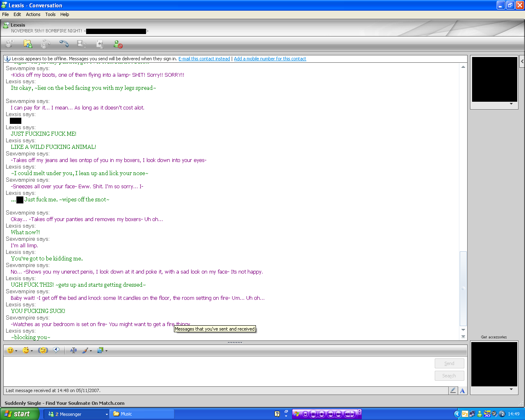The height and width of the screenshot is (420, 525).
Task: Click the conversation scrollbar up arrow
Action: click(x=463, y=67)
